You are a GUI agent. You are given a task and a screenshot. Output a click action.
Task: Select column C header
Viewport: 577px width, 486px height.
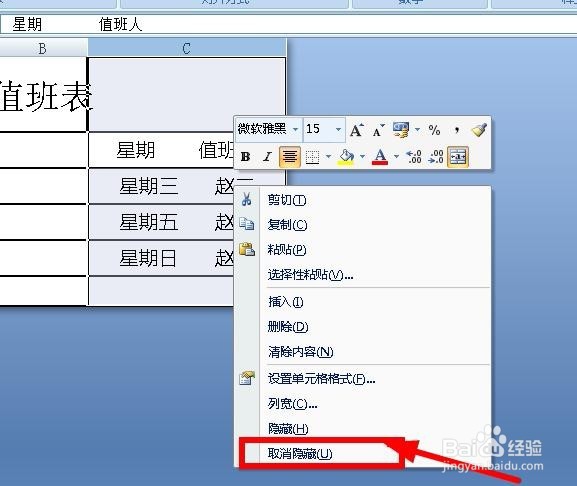[187, 48]
